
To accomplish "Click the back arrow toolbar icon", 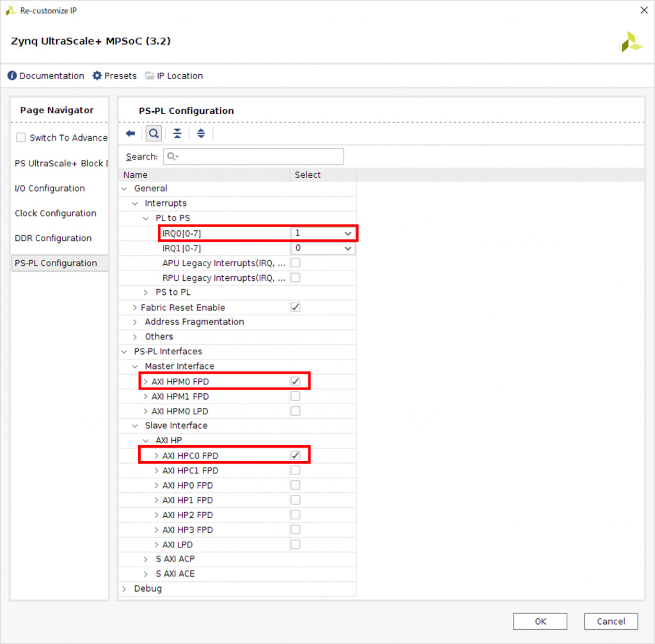I will coord(130,134).
